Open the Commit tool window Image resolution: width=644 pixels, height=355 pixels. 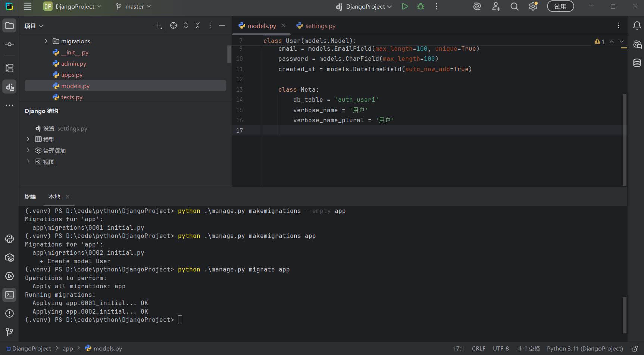[x=10, y=44]
